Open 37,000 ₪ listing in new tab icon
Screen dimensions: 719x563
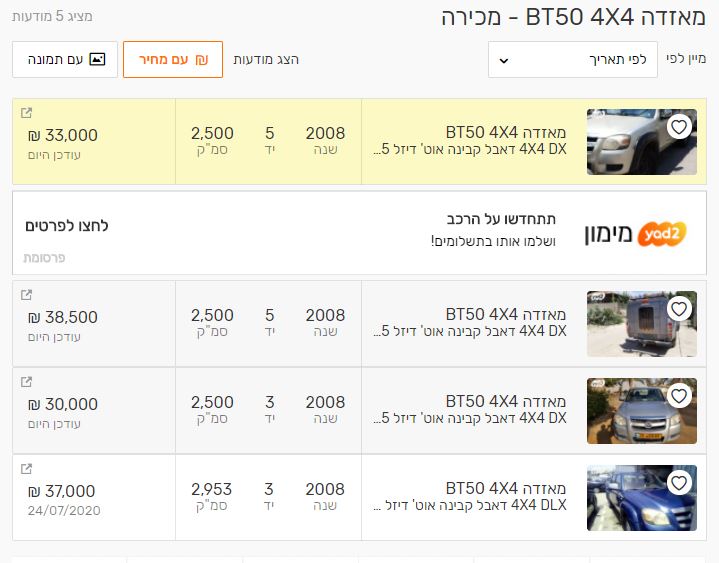(26, 469)
